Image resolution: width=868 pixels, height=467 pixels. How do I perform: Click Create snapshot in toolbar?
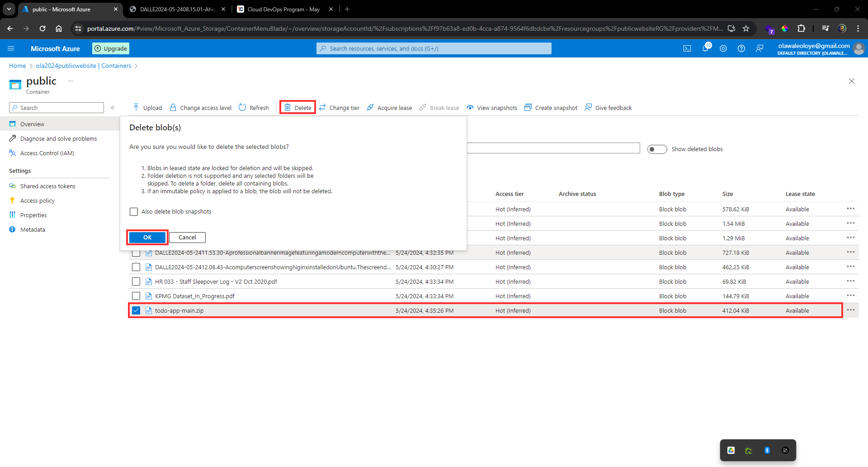[551, 108]
